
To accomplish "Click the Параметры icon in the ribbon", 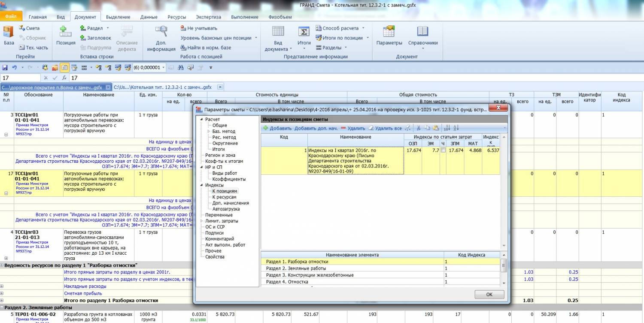I will click(x=389, y=32).
